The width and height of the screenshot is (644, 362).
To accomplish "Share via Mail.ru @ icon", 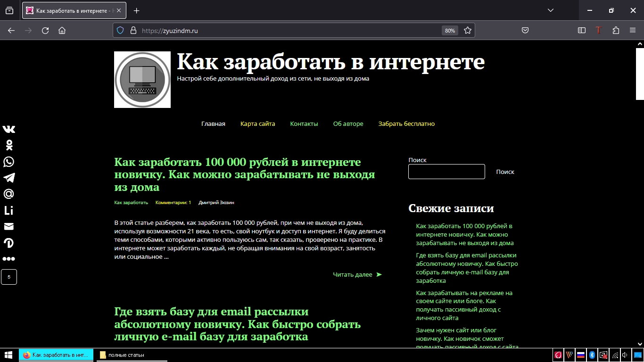I will [9, 194].
